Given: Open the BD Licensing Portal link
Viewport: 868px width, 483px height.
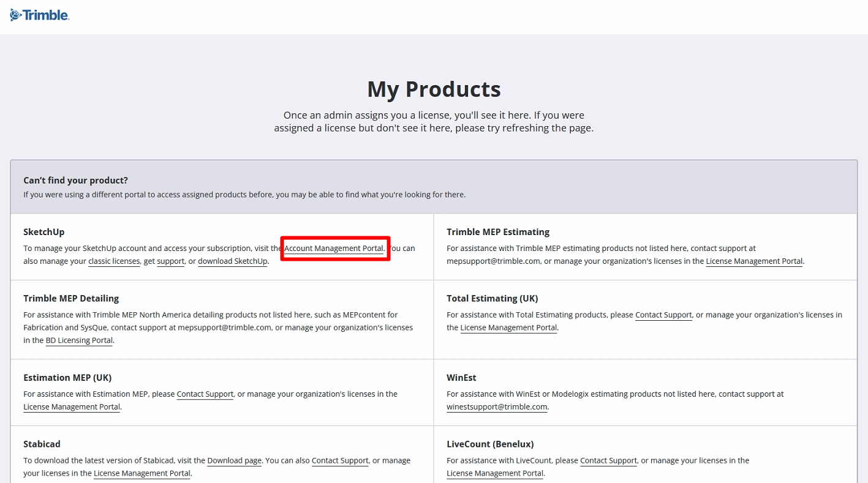Looking at the screenshot, I should click(x=79, y=340).
